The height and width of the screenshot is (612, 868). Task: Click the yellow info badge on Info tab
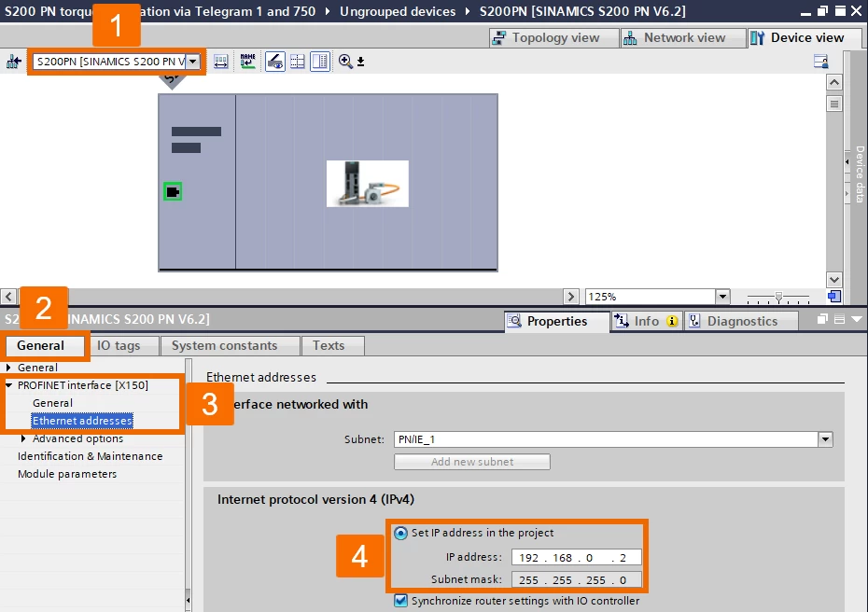coord(672,321)
